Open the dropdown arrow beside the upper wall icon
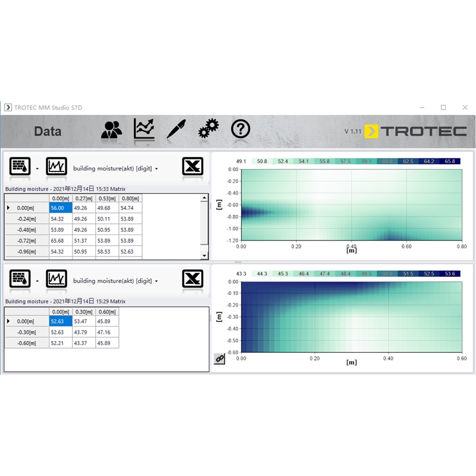 coord(37,169)
